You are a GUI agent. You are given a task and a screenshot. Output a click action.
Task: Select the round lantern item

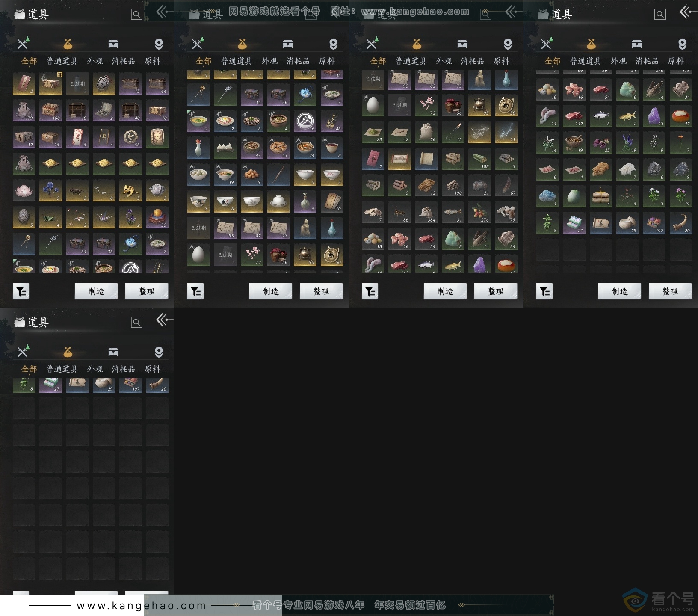157,137
